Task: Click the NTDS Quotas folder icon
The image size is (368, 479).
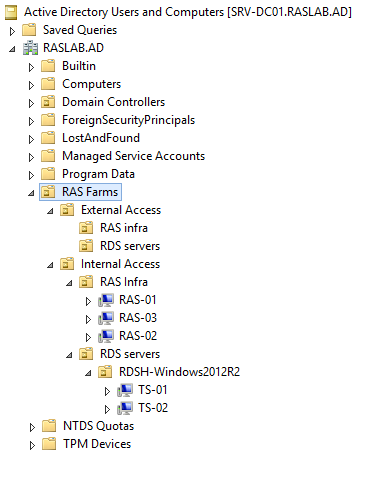Action: click(49, 426)
